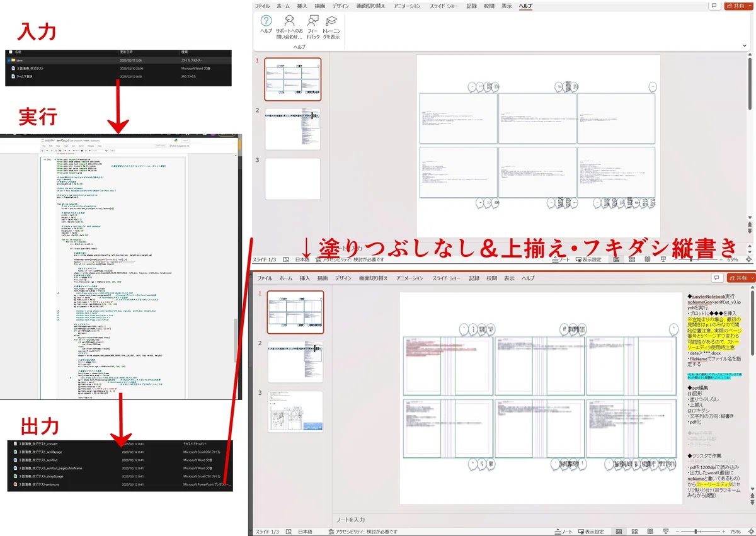Adjust zoom slider in top PowerPoint status bar

coord(697,259)
